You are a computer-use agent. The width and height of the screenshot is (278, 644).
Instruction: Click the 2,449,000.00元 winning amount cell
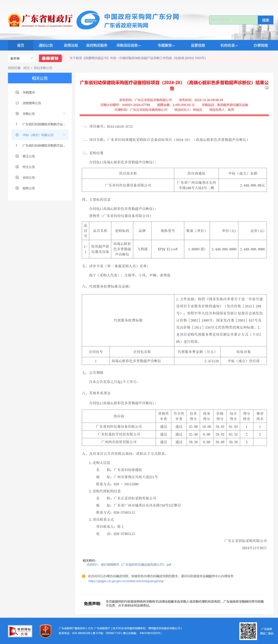point(242,185)
